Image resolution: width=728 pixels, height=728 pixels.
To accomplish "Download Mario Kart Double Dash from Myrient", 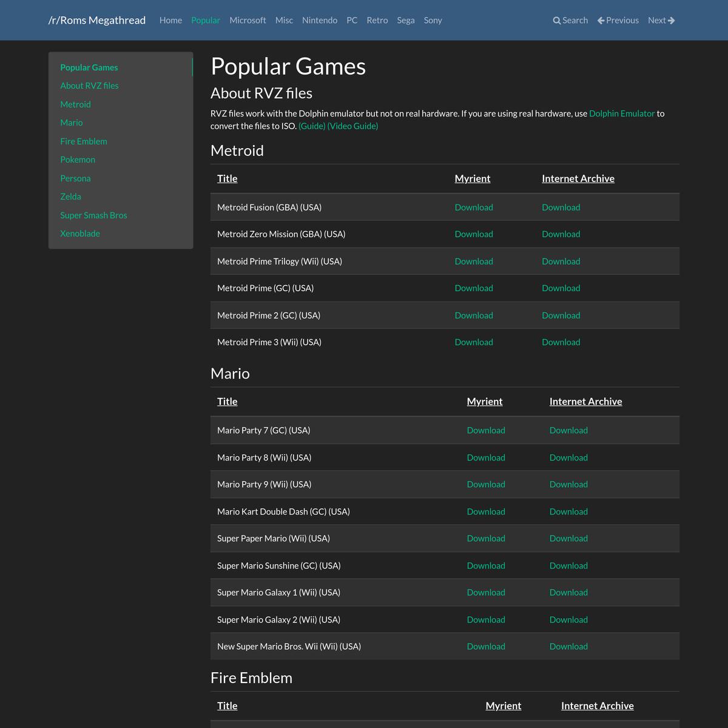I will point(486,511).
